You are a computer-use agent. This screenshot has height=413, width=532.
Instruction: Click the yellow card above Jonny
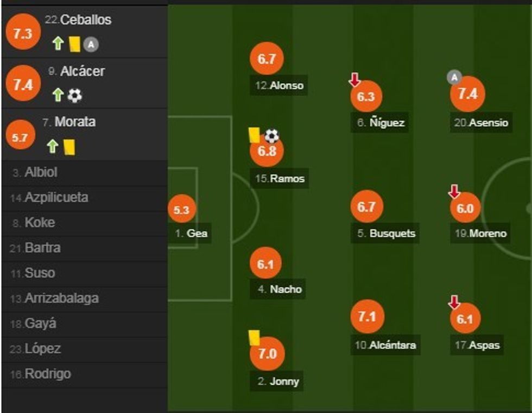tap(253, 337)
